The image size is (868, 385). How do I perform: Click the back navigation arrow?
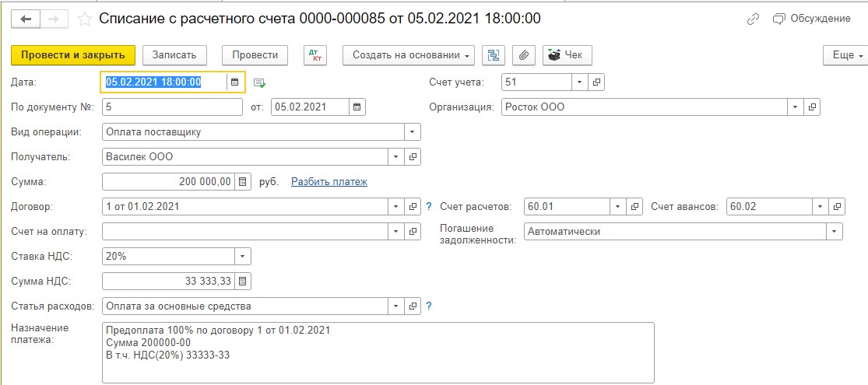tap(26, 19)
